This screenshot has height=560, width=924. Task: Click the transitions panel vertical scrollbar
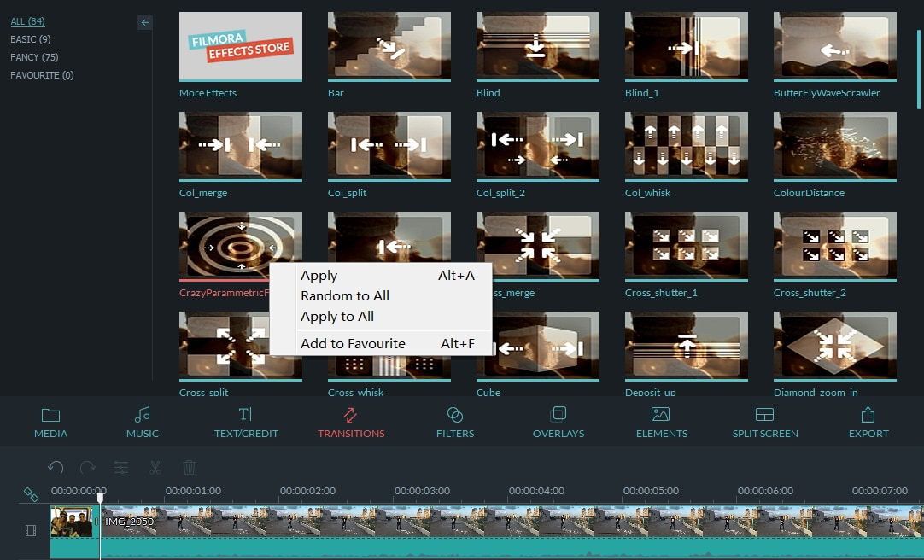(918, 69)
